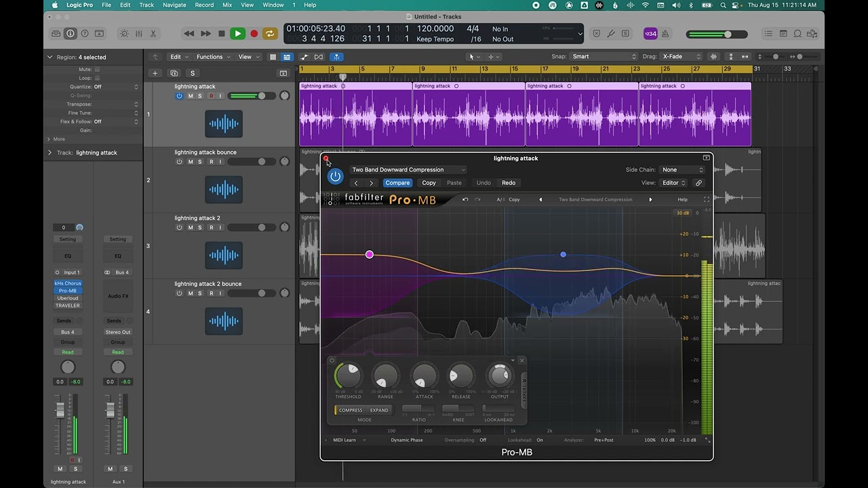Viewport: 868px width, 488px height.
Task: Click FabFilter Help button
Action: 683,200
